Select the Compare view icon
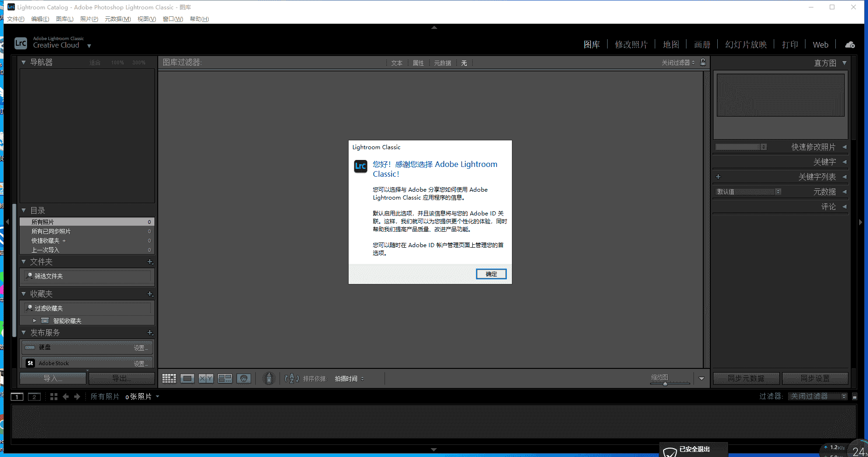 tap(206, 378)
